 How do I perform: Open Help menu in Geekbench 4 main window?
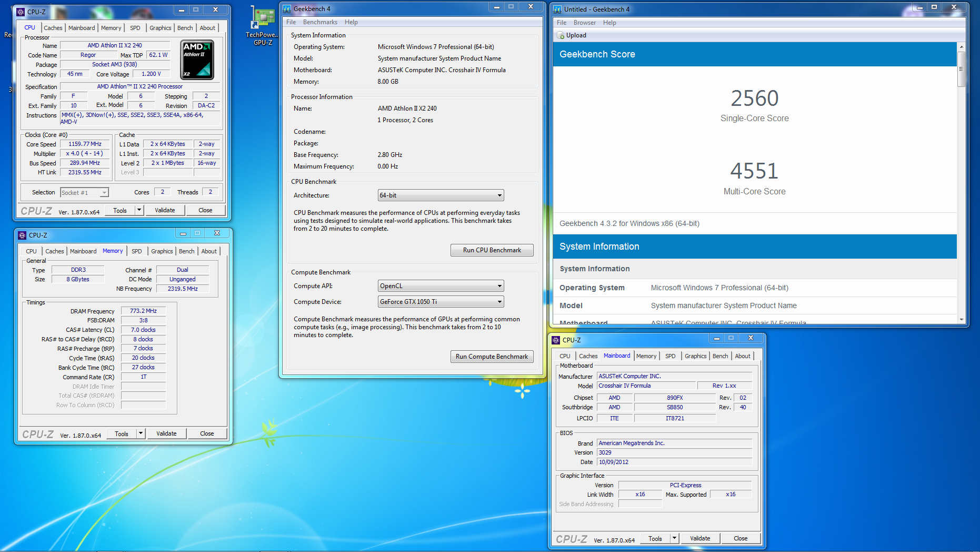[351, 22]
